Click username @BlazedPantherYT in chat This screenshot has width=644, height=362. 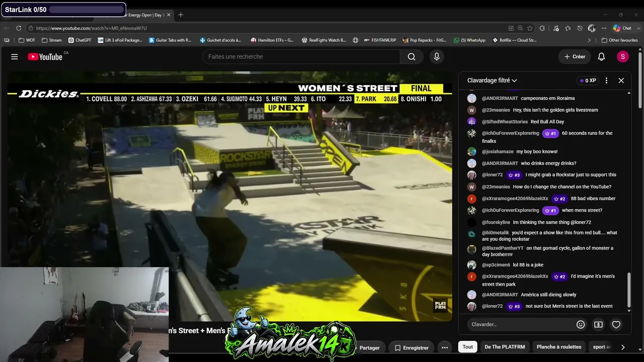coord(503,248)
